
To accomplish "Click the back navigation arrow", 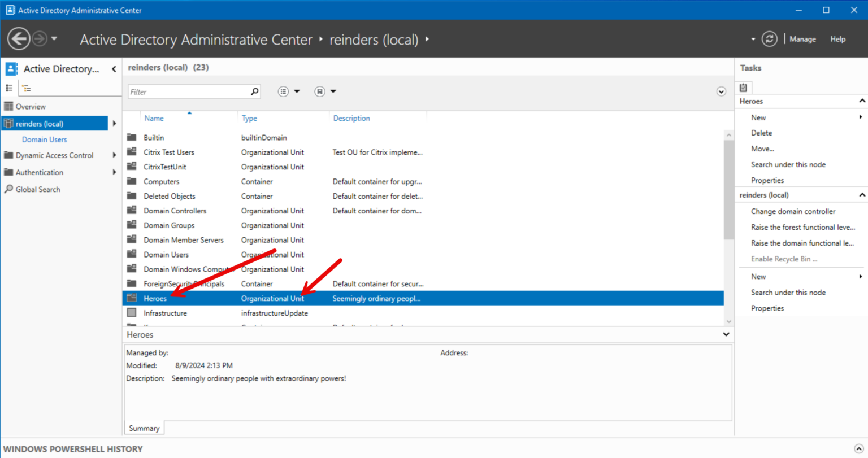I will [18, 39].
